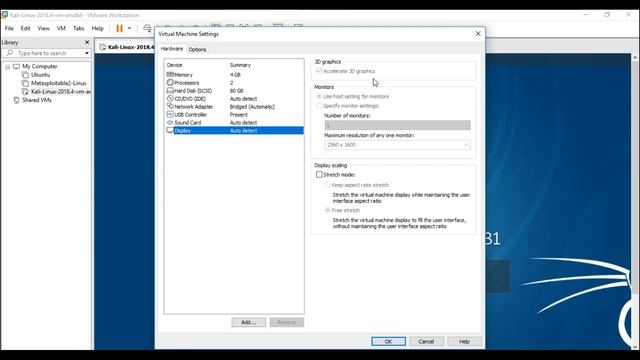Select Keep aspect ratio stretch option
This screenshot has height=360, width=640.
point(327,185)
